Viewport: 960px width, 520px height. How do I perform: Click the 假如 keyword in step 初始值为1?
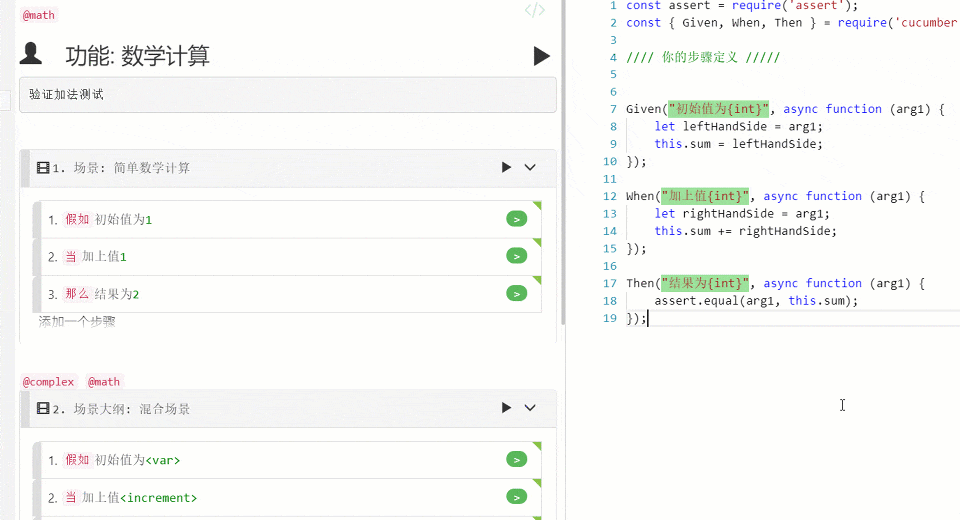click(x=77, y=219)
